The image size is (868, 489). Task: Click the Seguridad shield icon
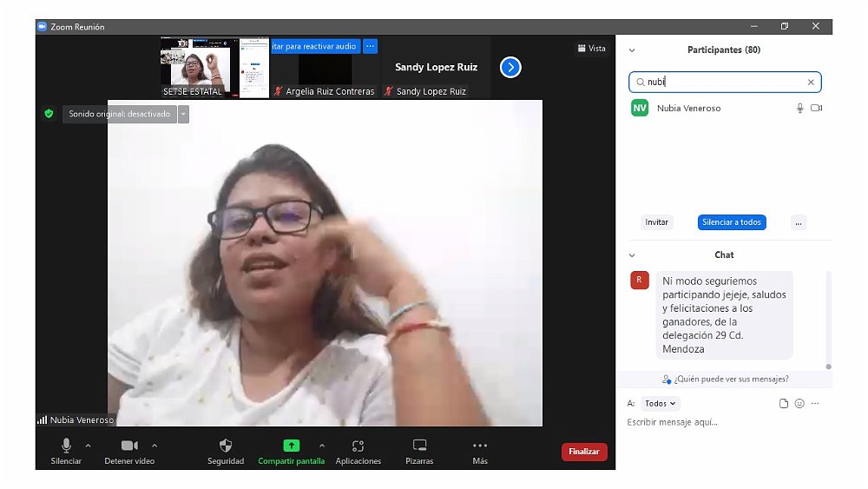click(x=226, y=446)
